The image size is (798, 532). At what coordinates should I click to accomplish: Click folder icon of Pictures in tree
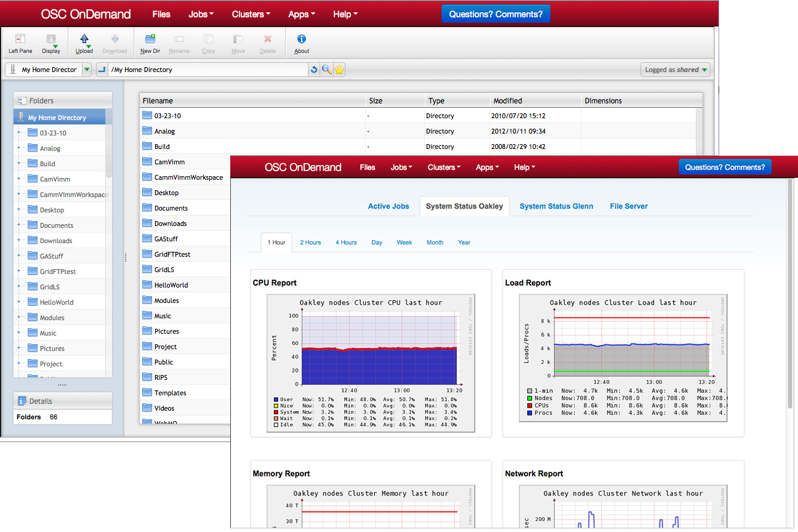[33, 348]
